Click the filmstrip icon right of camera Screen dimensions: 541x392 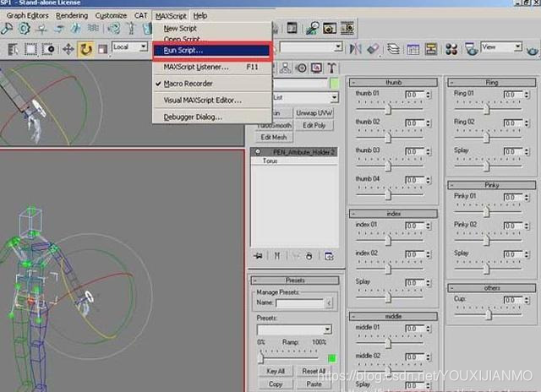(347, 28)
